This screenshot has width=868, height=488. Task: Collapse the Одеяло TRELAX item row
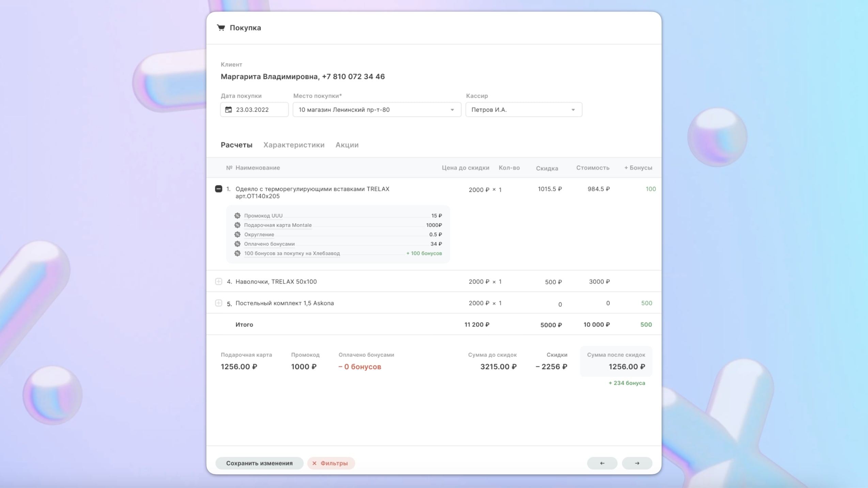pyautogui.click(x=219, y=189)
